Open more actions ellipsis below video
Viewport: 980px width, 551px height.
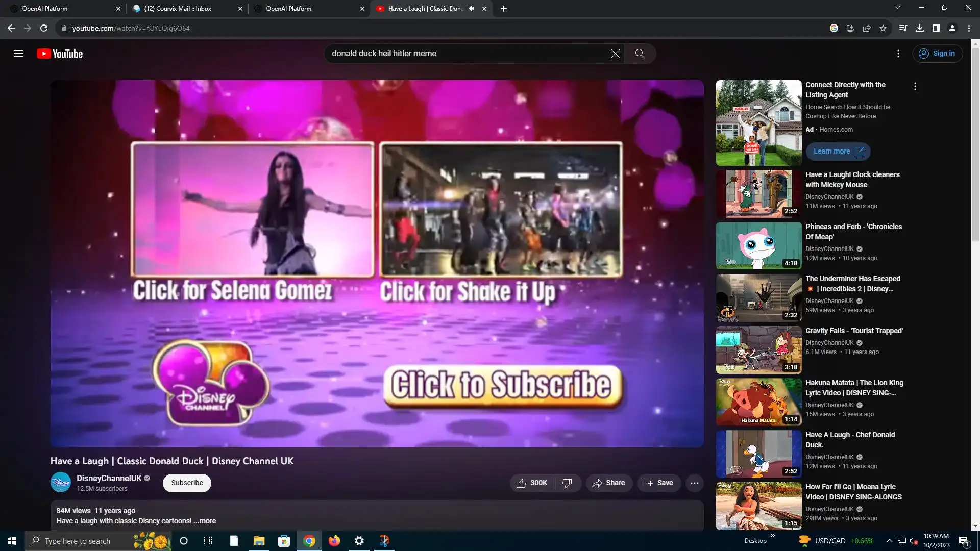695,483
